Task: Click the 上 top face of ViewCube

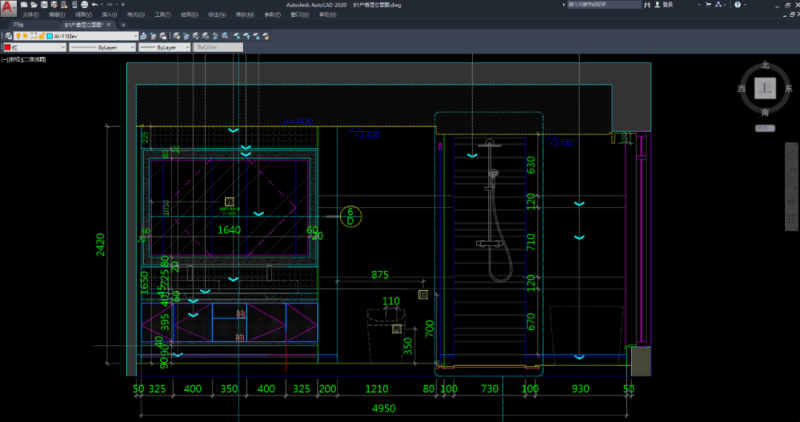Action: [x=766, y=88]
